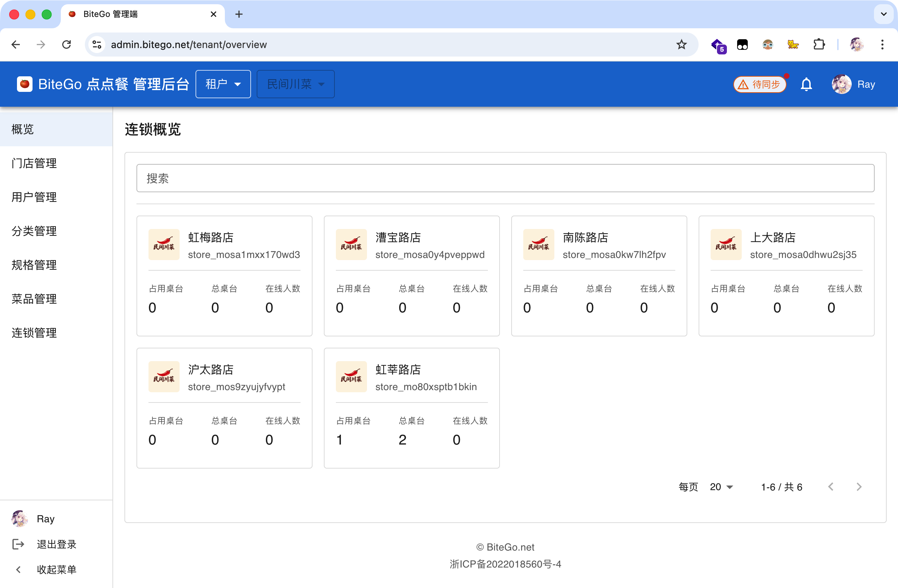Image resolution: width=898 pixels, height=588 pixels.
Task: Click store_mo80xsptb1bkin ID text
Action: point(426,387)
